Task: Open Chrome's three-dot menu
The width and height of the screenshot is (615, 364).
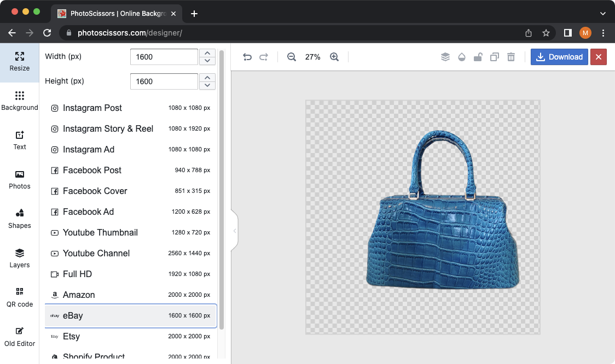Action: tap(603, 33)
